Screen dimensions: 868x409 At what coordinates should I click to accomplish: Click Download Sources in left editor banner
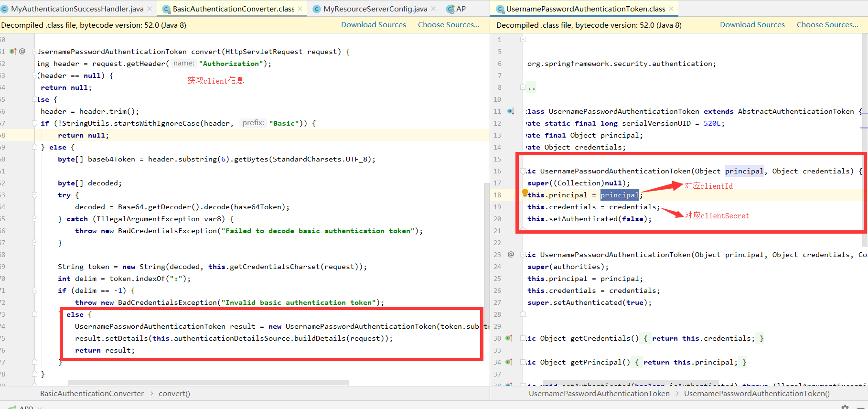(374, 25)
